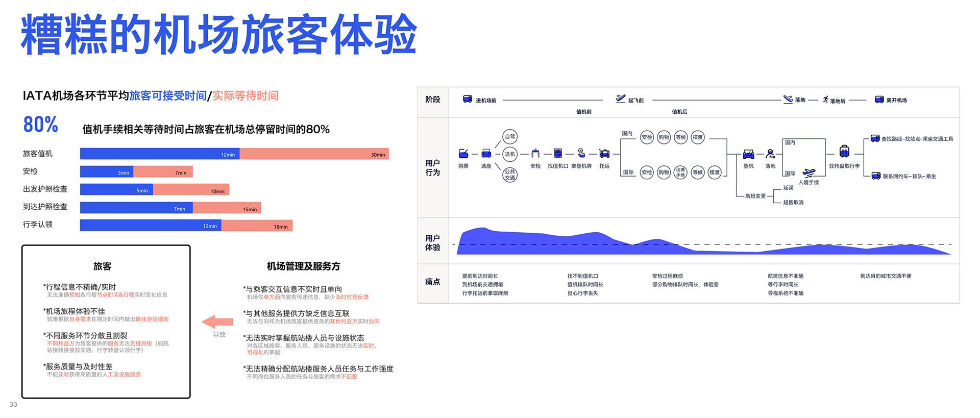Click the running person icon beside 落地后

[x=825, y=99]
